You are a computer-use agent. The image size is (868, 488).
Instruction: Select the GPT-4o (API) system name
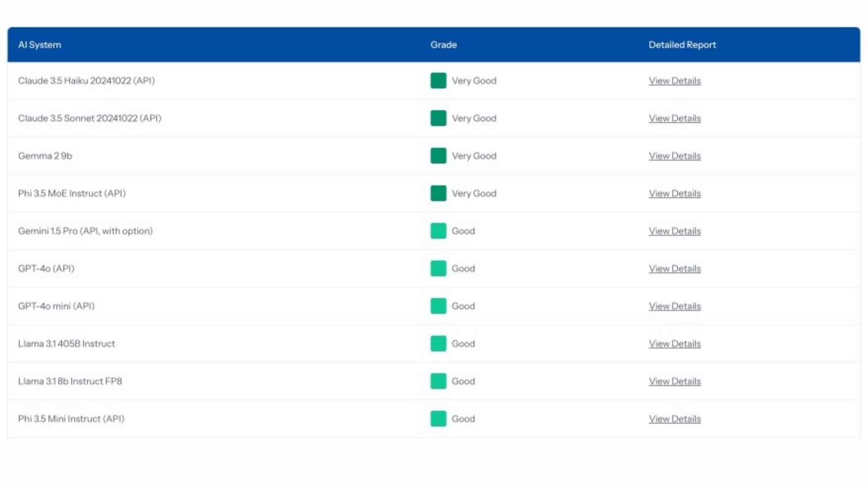click(46, 268)
